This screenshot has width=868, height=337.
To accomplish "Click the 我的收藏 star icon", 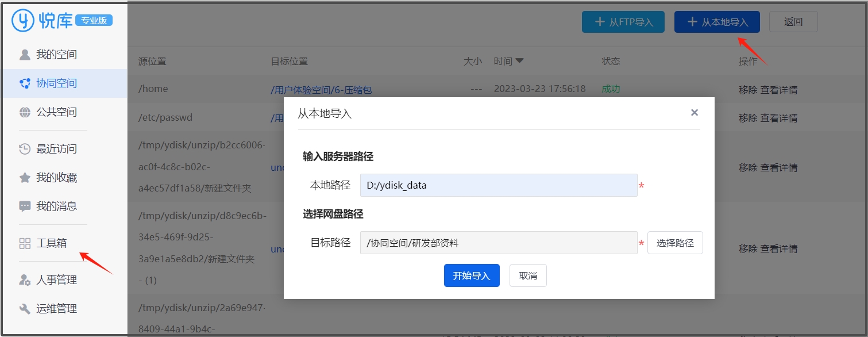I will (25, 178).
